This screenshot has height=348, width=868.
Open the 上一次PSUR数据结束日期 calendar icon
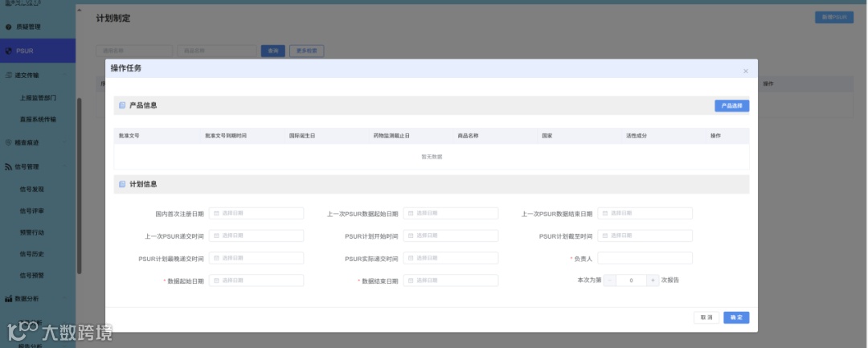[605, 213]
